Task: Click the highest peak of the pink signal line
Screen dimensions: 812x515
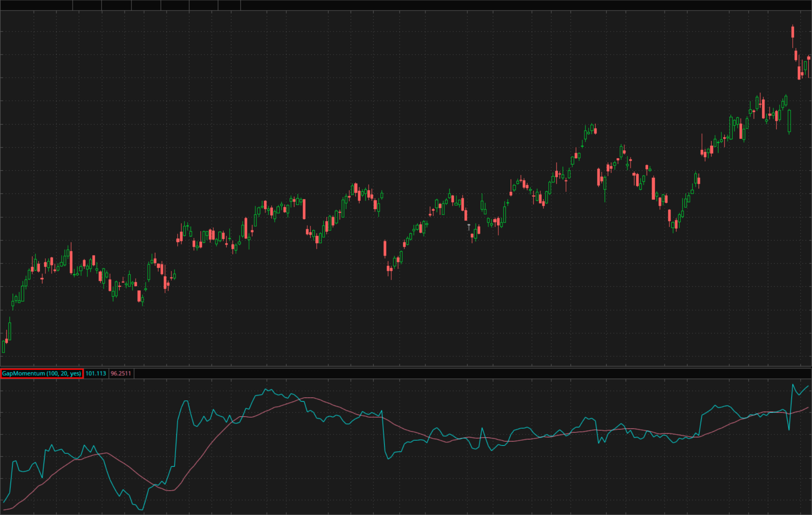Action: pos(309,398)
